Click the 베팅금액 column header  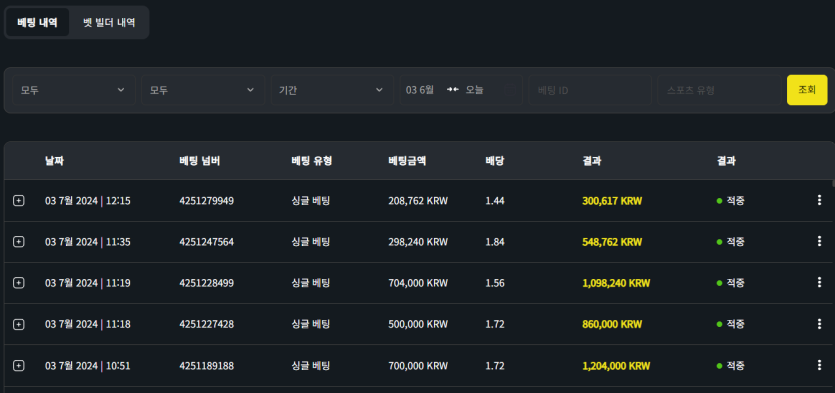pyautogui.click(x=407, y=161)
